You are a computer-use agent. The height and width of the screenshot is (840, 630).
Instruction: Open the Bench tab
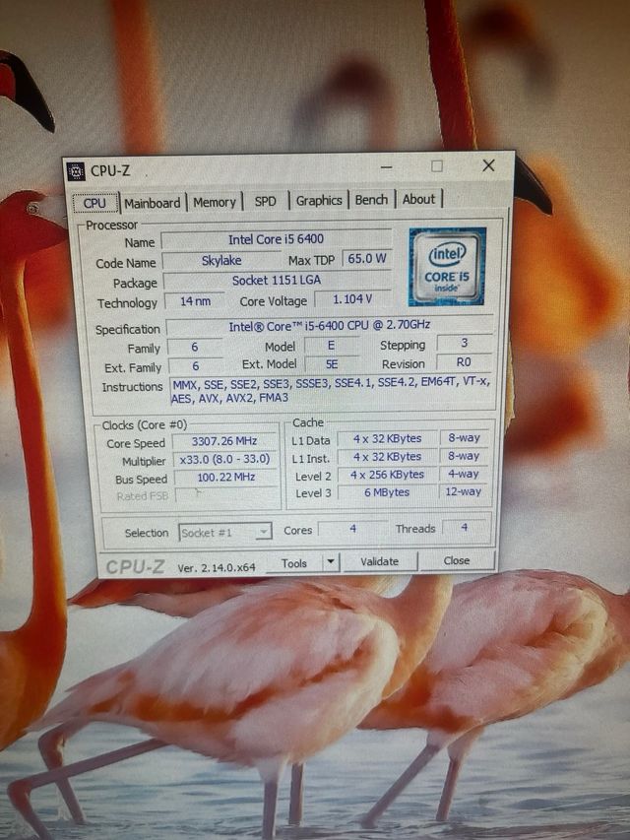371,199
